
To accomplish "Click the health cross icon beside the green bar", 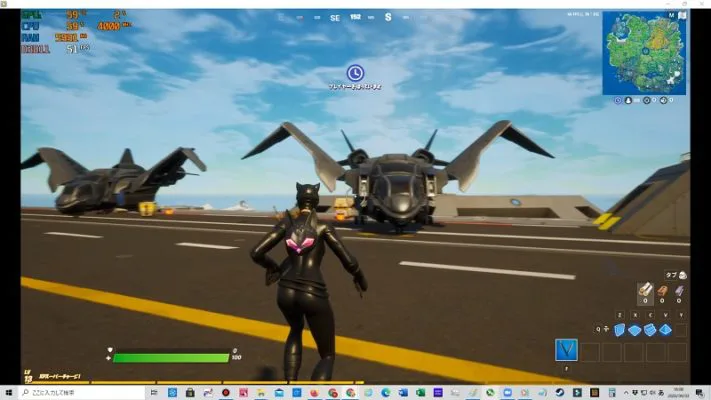I will click(108, 358).
